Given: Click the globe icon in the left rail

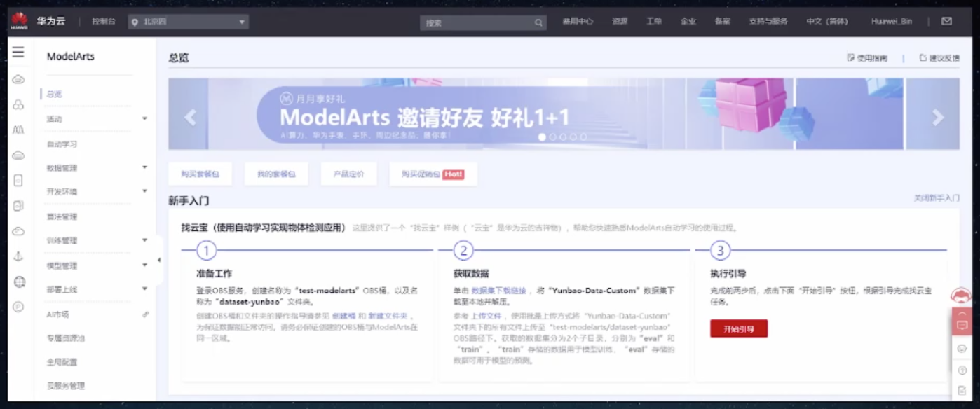Looking at the screenshot, I should point(19,282).
